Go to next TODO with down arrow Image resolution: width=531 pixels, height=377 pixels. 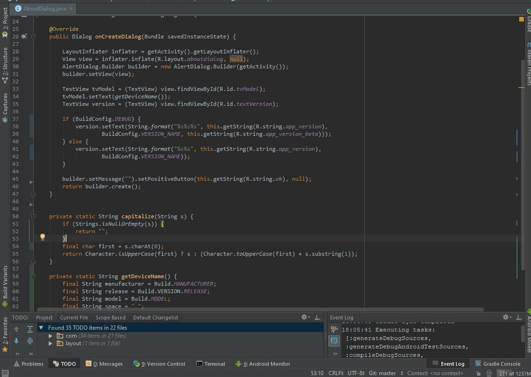click(x=16, y=341)
